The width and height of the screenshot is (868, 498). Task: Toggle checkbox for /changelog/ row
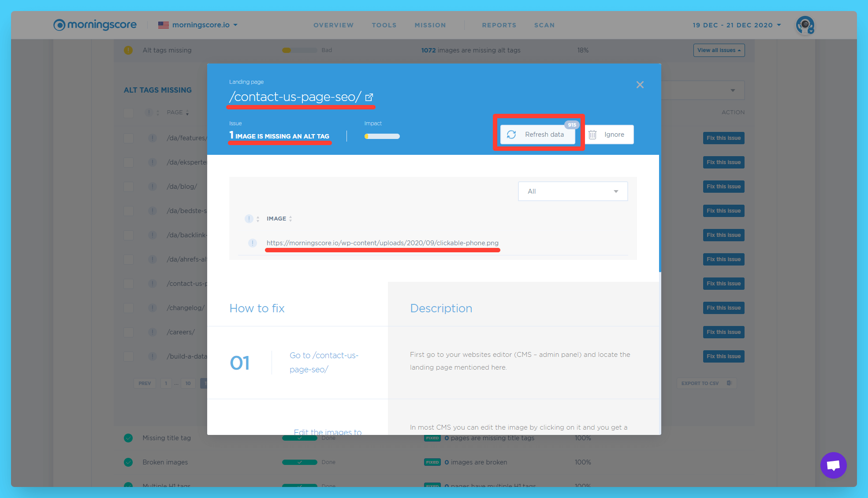(x=129, y=308)
